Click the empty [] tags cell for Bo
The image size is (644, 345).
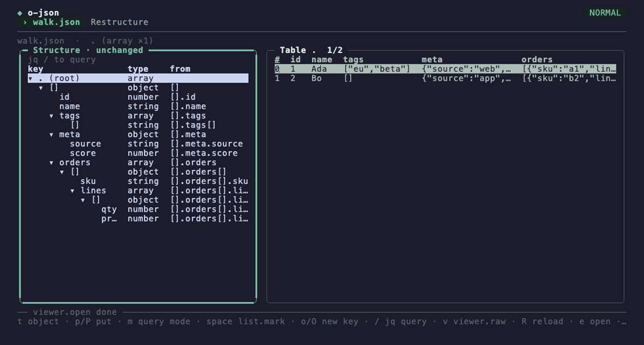point(348,78)
